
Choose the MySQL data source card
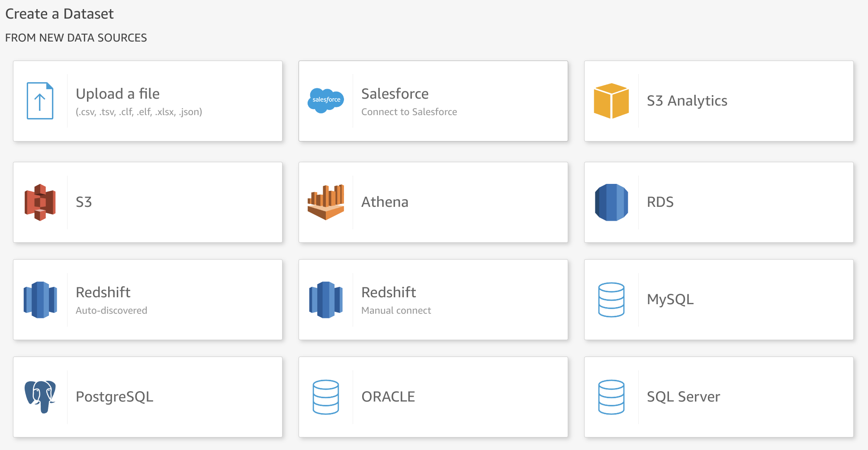pos(718,299)
